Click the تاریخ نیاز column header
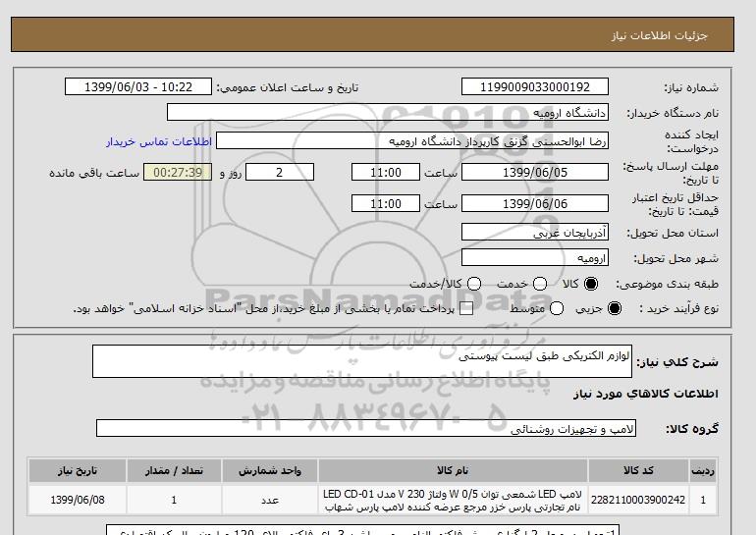 pos(78,471)
